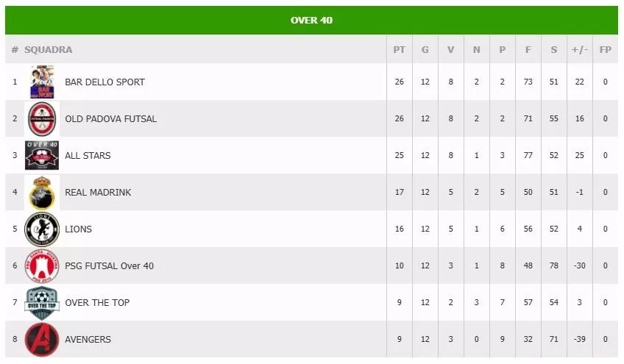Screen dimensions: 624x364
Task: Click the Bar dello Sport team logo
Action: 42,82
